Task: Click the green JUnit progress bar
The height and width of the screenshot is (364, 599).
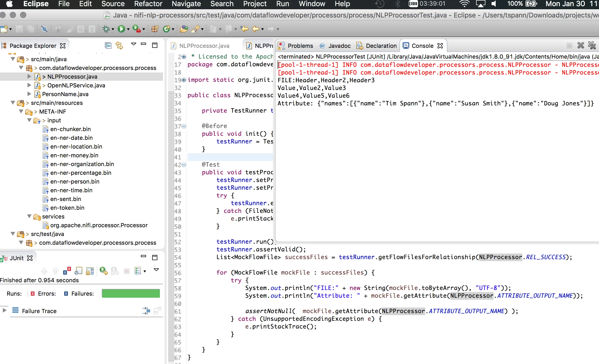Action: [x=131, y=293]
